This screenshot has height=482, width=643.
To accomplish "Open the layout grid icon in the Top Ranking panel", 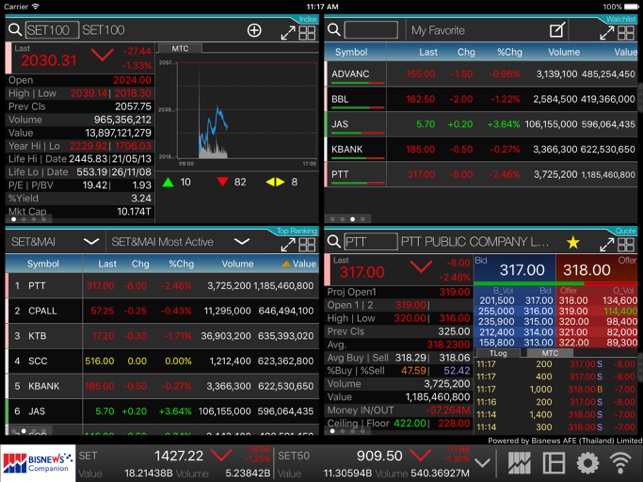I will [307, 244].
